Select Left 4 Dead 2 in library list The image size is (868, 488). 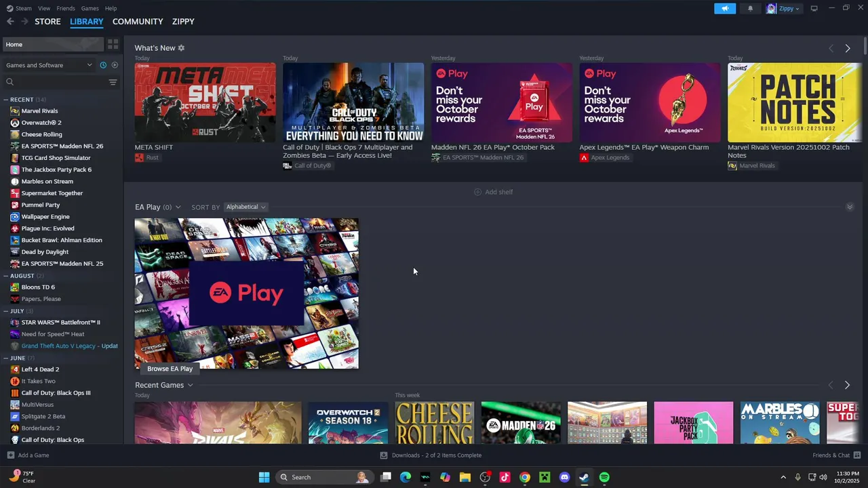pos(40,369)
